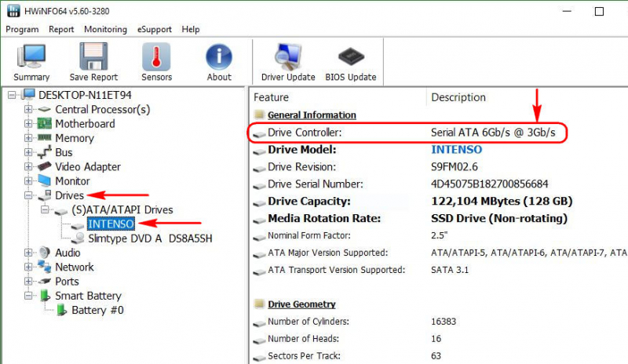Click the INTENSO model value
This screenshot has height=364, width=628.
pyautogui.click(x=456, y=149)
